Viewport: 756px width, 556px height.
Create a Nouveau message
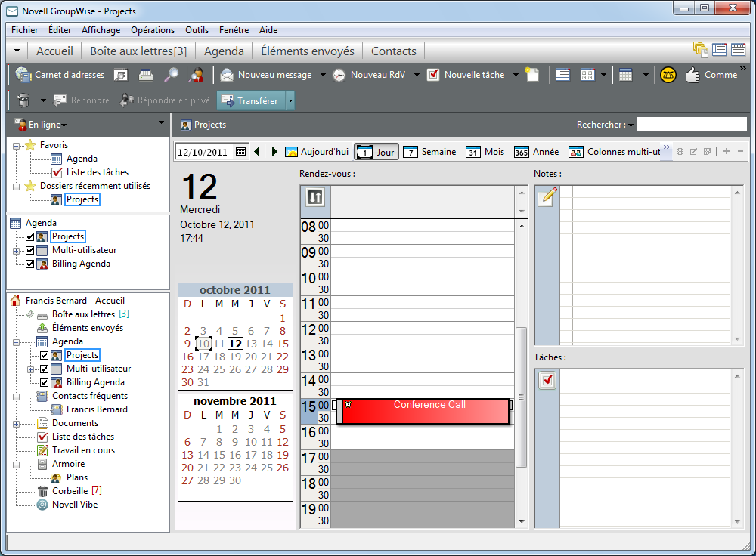pos(266,75)
